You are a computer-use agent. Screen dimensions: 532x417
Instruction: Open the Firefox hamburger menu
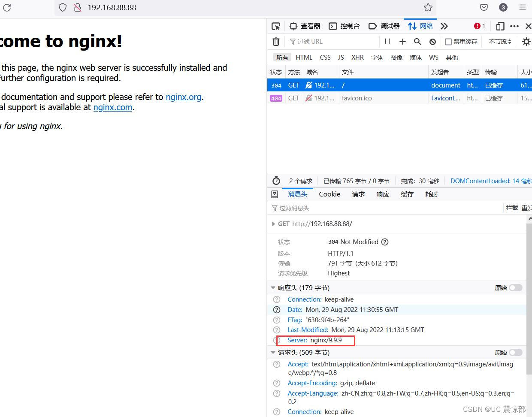pyautogui.click(x=522, y=7)
